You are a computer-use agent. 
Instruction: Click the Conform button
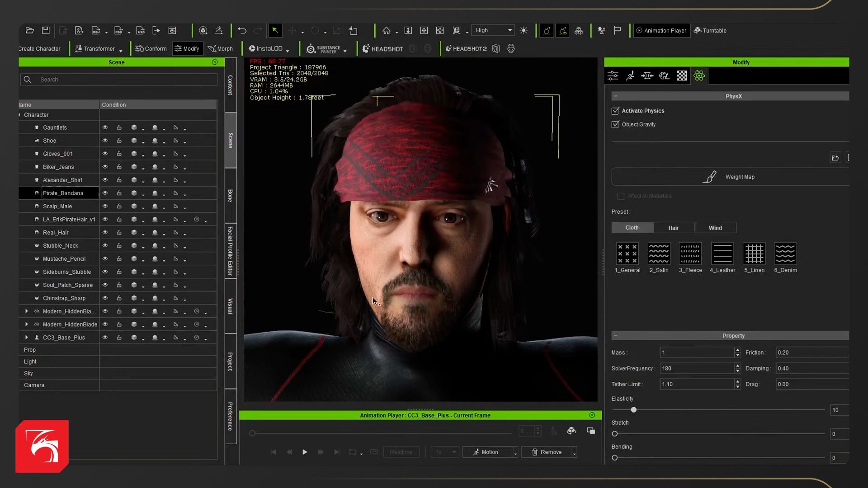(151, 49)
